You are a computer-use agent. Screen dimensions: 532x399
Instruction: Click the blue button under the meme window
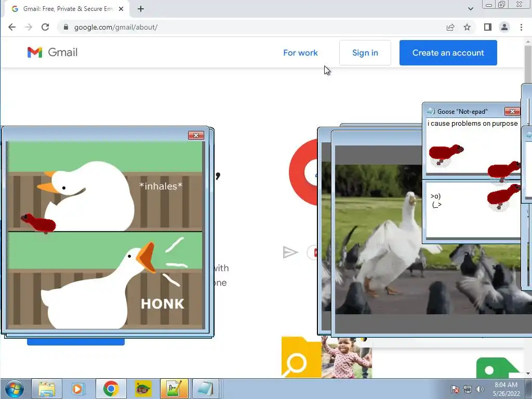tap(76, 342)
